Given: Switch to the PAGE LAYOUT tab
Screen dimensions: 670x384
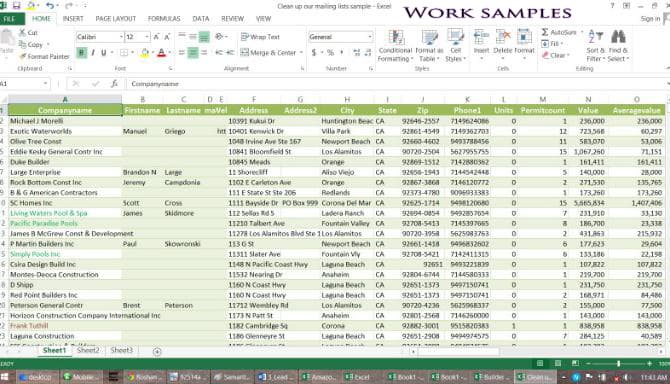Looking at the screenshot, I should pyautogui.click(x=115, y=19).
